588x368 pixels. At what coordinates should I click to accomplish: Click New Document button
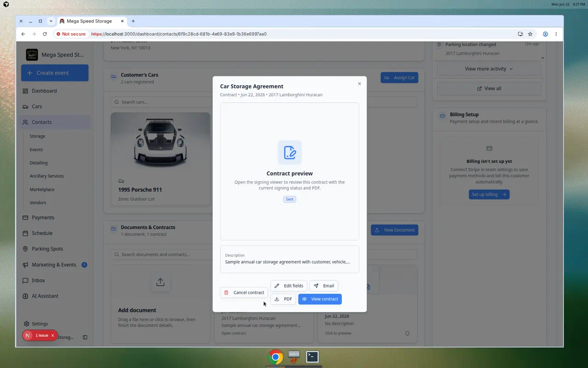tap(395, 230)
